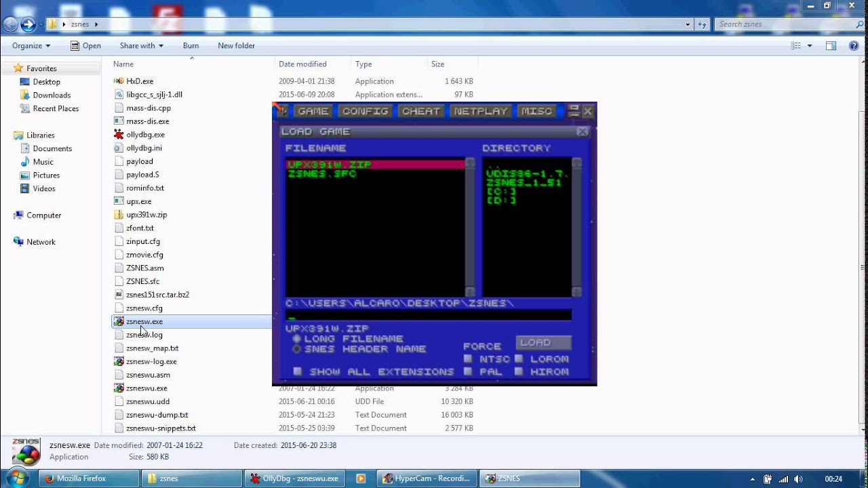
Task: Select the ollydbg.exe file icon
Action: [x=119, y=135]
